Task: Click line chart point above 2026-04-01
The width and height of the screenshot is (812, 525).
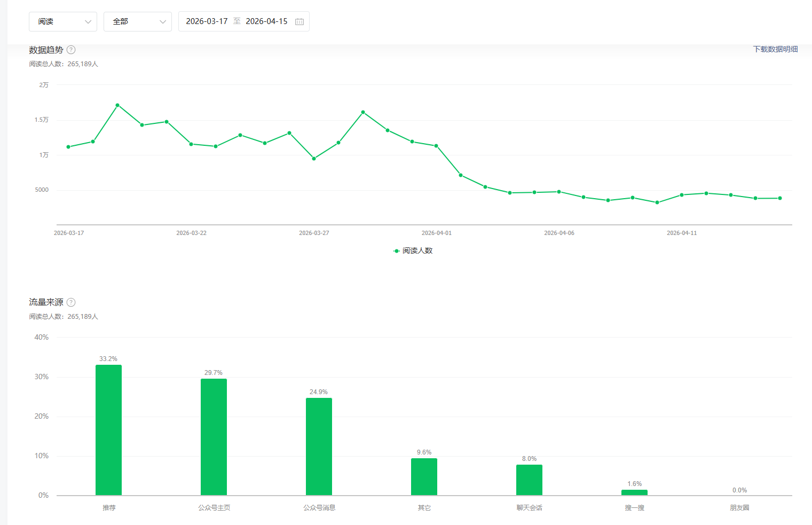Action: tap(436, 146)
